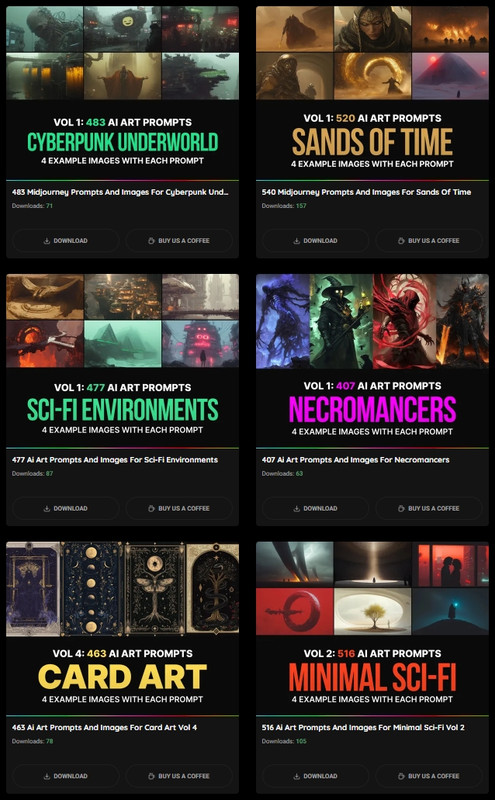This screenshot has width=495, height=800.
Task: Click the download arrow icon on the Sands of Time card
Action: click(x=296, y=241)
